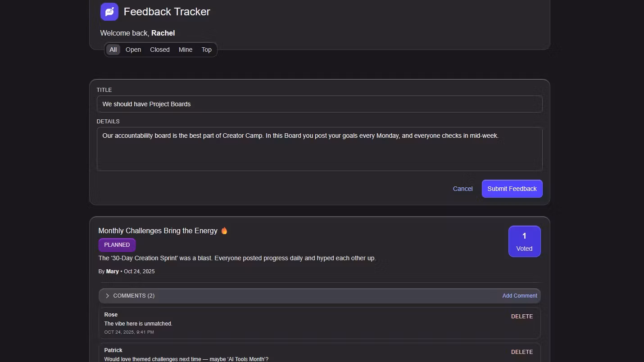Open the Mine filter tab
This screenshot has width=644, height=362.
point(186,50)
